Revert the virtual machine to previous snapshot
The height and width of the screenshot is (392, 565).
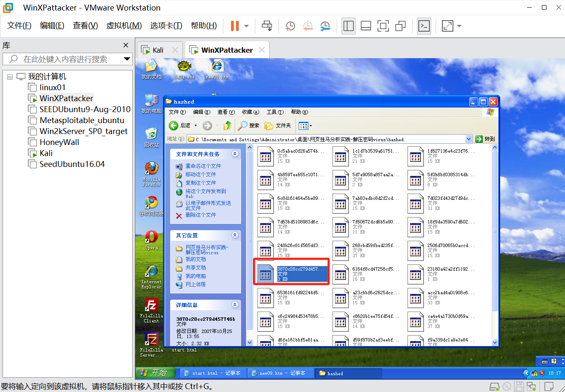[308, 26]
